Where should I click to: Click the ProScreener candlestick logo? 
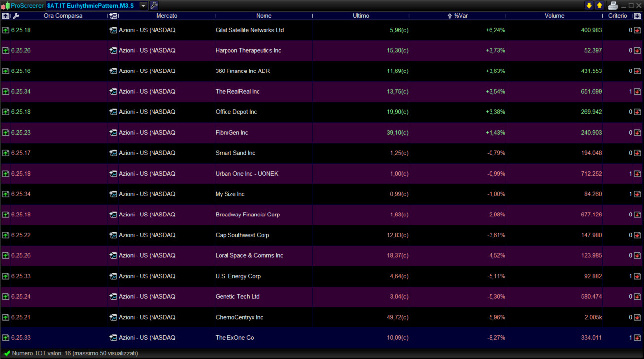click(x=6, y=6)
